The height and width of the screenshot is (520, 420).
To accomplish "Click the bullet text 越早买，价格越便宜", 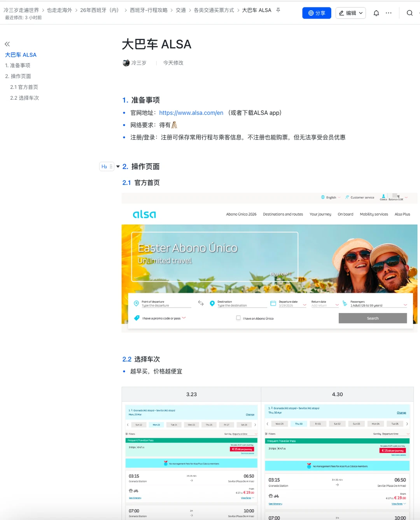I will pos(156,371).
